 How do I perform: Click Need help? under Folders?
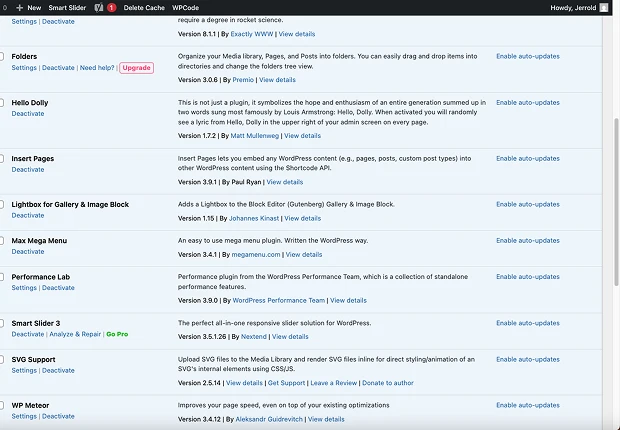click(97, 68)
